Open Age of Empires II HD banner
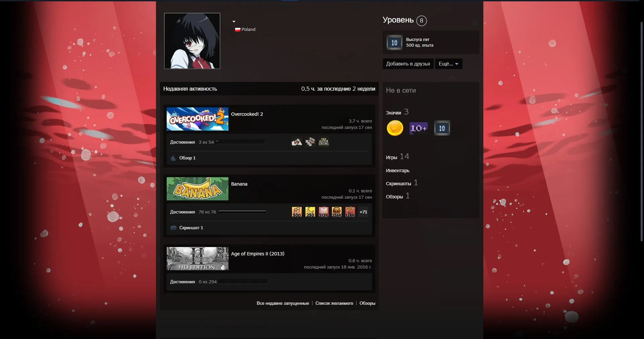This screenshot has height=339, width=644. (x=198, y=258)
